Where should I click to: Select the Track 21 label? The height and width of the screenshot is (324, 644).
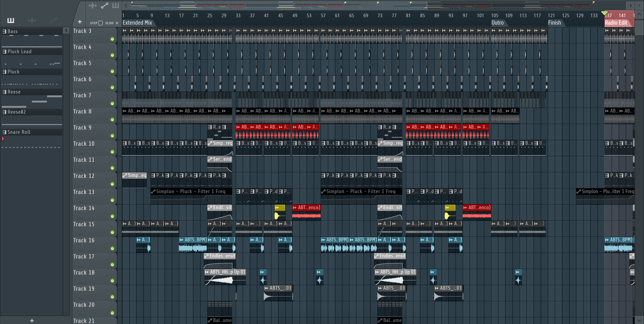(84, 321)
